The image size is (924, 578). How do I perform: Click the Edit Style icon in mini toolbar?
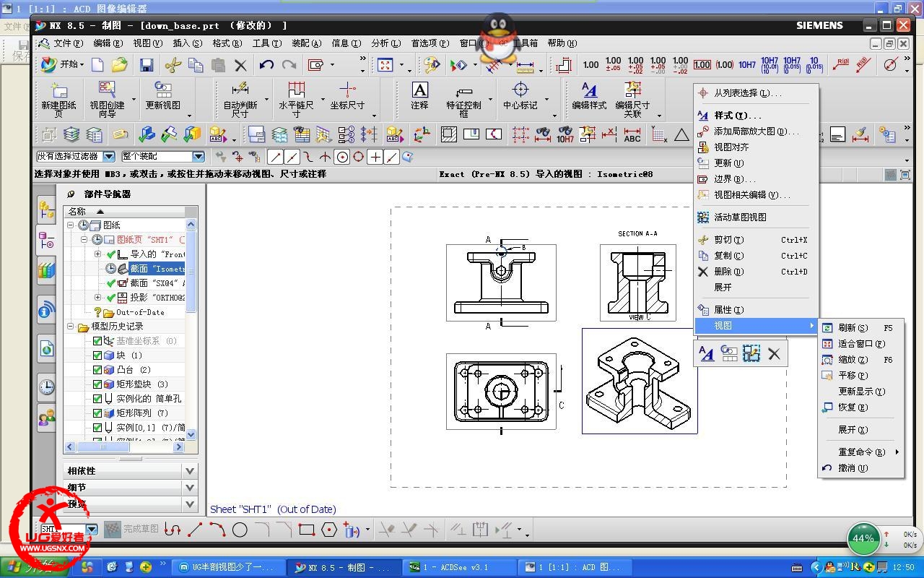(x=707, y=353)
